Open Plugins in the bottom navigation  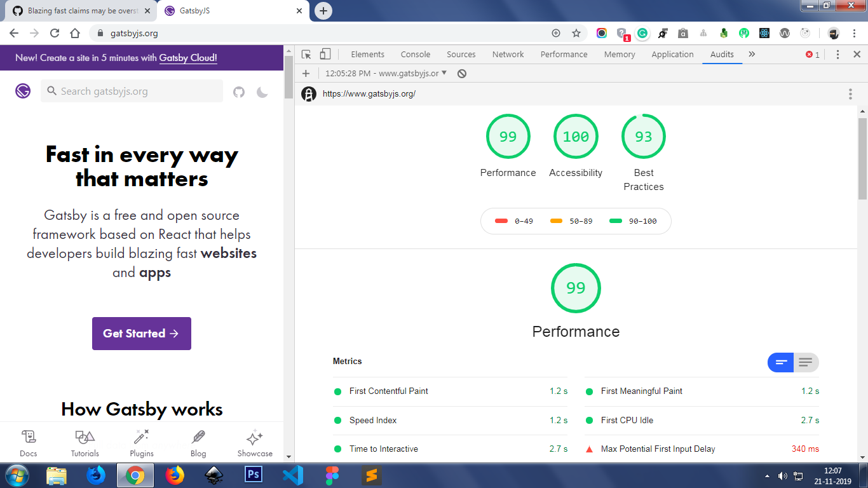tap(142, 444)
